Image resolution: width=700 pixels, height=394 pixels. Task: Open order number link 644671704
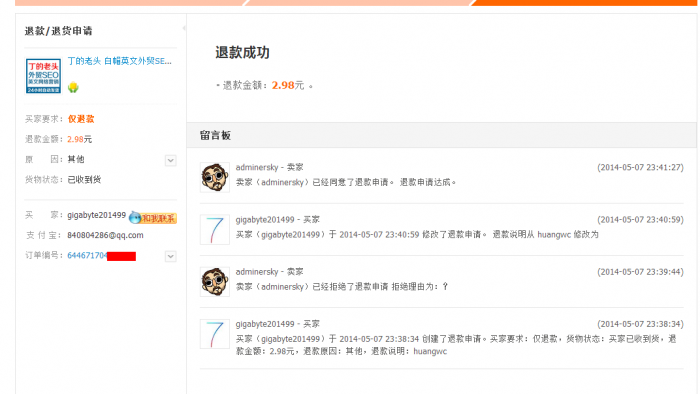click(x=87, y=256)
